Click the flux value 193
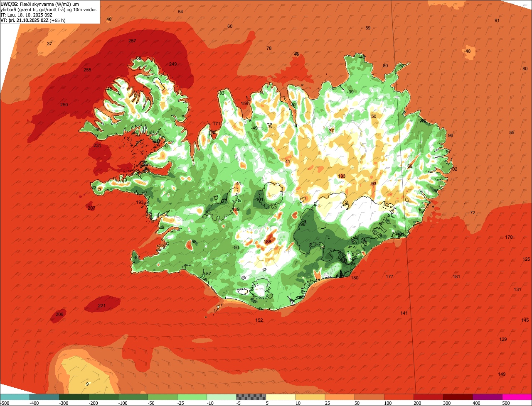This screenshot has height=406, width=532. (x=140, y=203)
